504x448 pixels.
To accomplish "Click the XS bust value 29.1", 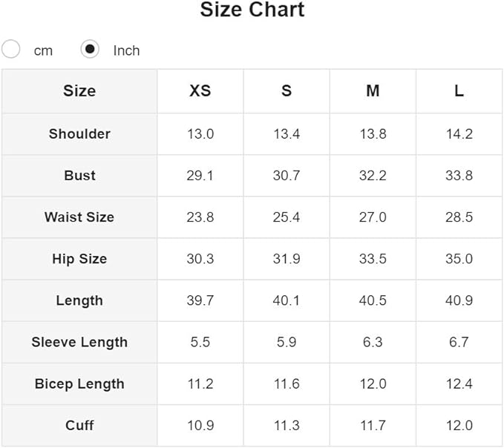I will 200,176.
